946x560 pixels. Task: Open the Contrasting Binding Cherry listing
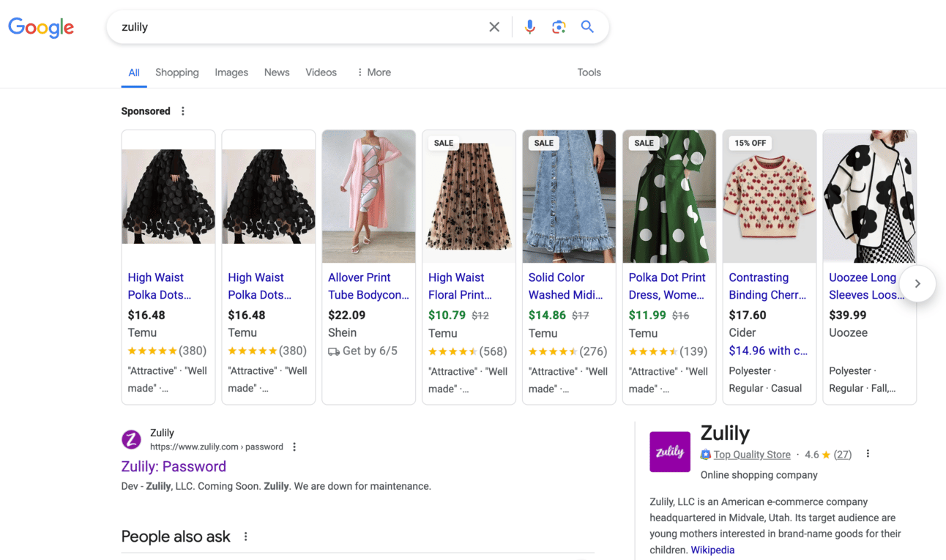pyautogui.click(x=767, y=286)
